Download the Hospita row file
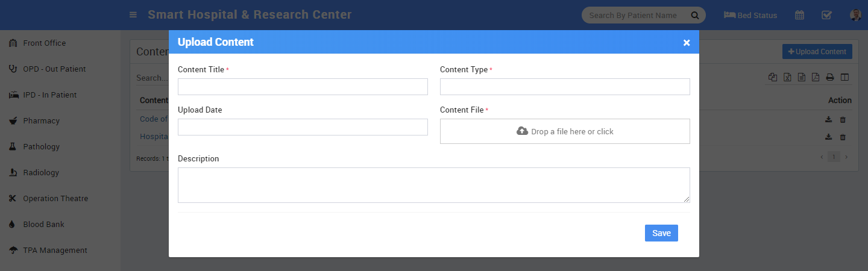The height and width of the screenshot is (271, 868). pos(829,137)
